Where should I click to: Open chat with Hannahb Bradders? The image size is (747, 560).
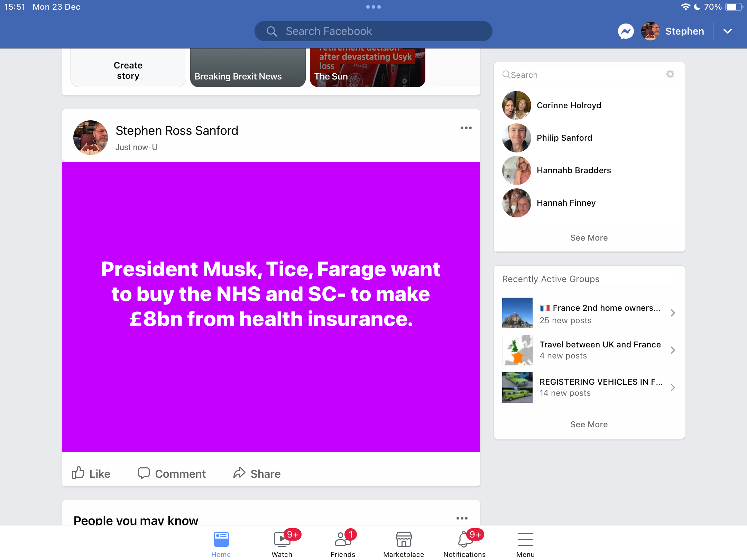(589, 170)
